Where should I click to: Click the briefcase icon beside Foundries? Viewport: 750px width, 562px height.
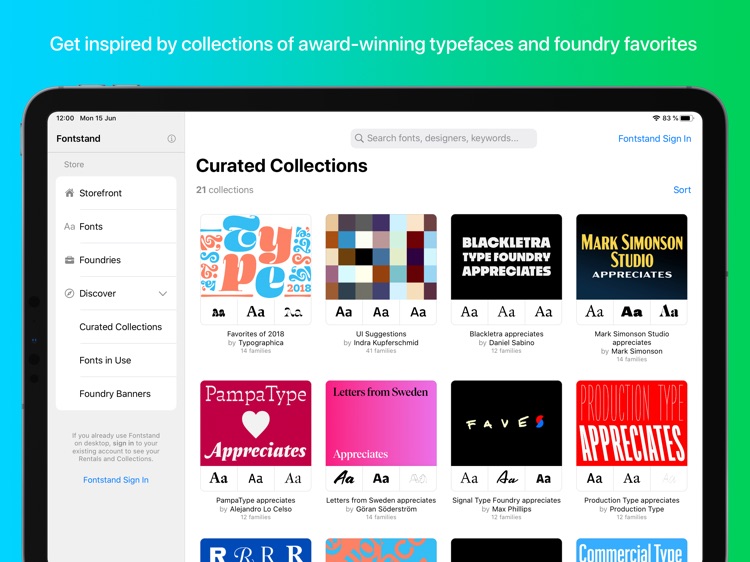[x=69, y=260]
